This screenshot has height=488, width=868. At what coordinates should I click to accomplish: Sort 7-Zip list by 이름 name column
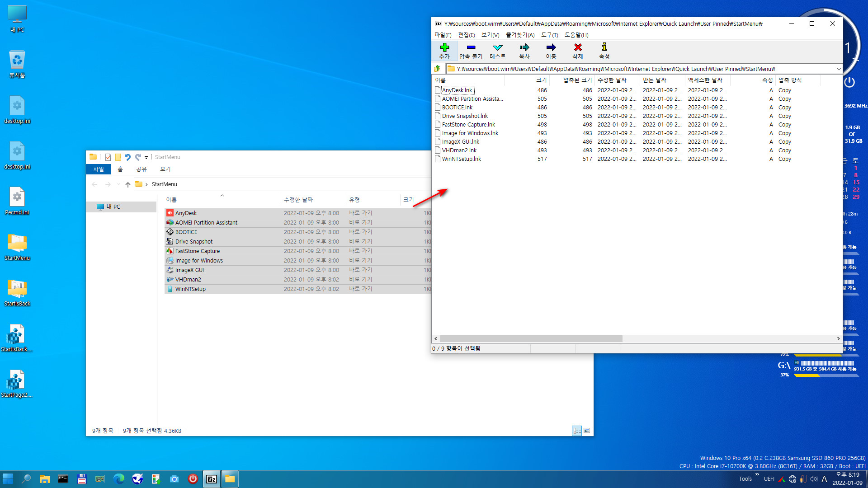coord(468,80)
